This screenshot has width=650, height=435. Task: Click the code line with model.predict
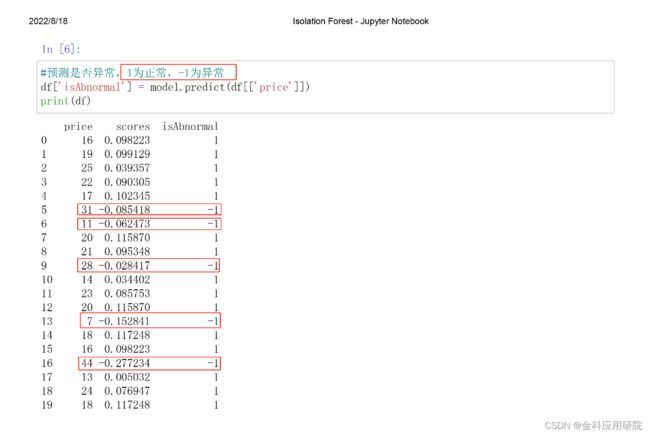click(x=175, y=87)
